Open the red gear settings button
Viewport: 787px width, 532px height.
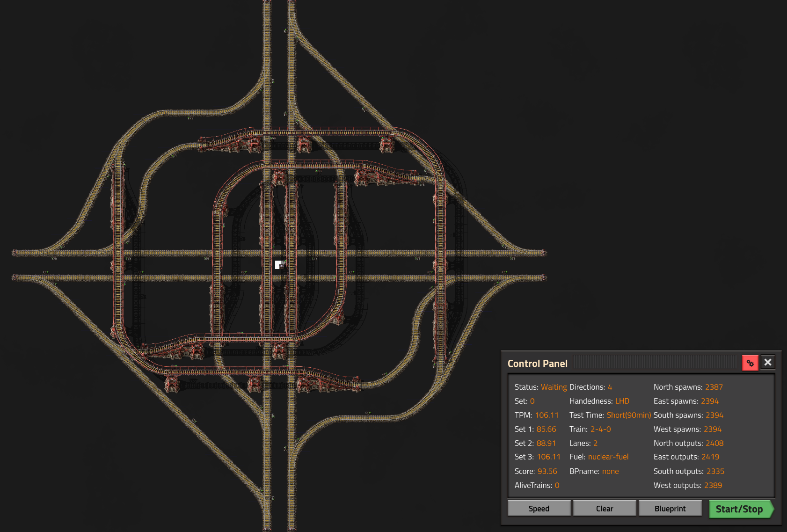pyautogui.click(x=750, y=363)
